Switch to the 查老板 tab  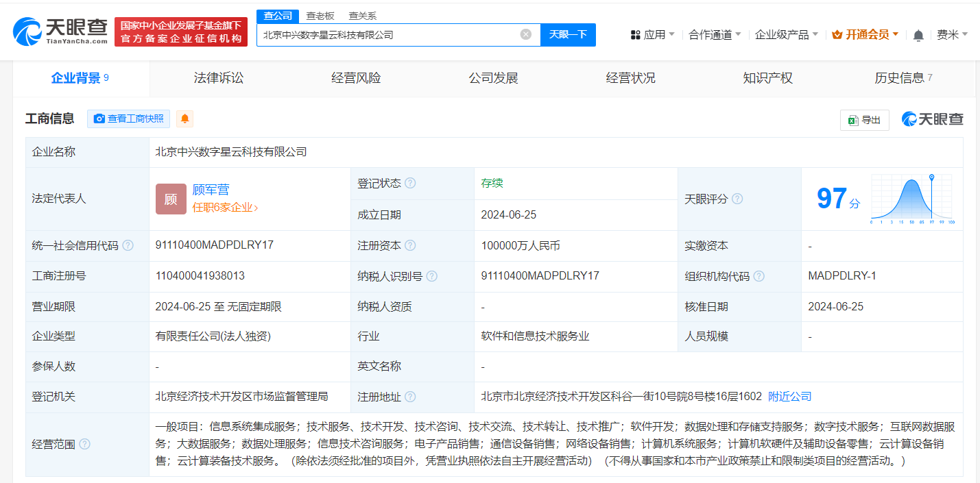click(x=320, y=15)
